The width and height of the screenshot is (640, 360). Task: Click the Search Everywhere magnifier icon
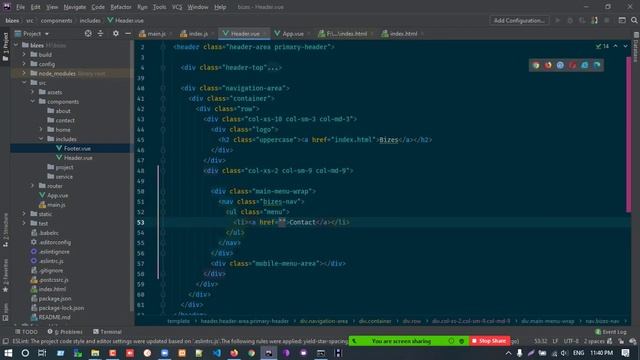click(x=634, y=20)
